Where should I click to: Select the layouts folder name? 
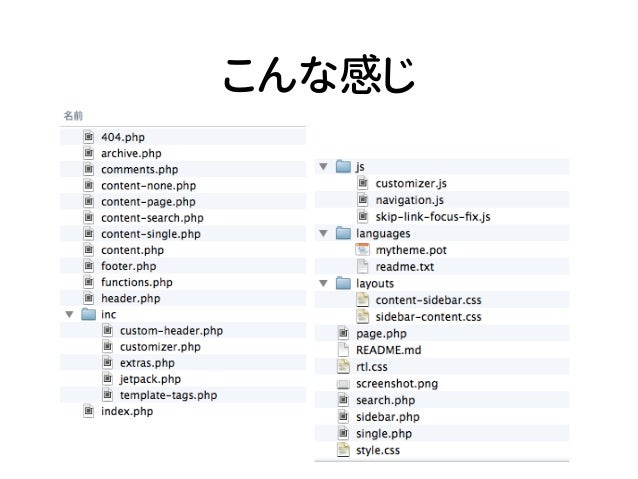pyautogui.click(x=375, y=284)
